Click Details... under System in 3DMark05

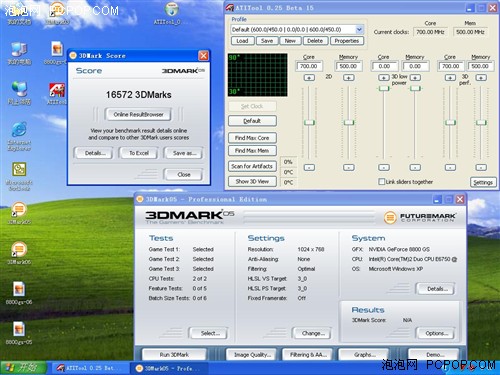tap(436, 289)
